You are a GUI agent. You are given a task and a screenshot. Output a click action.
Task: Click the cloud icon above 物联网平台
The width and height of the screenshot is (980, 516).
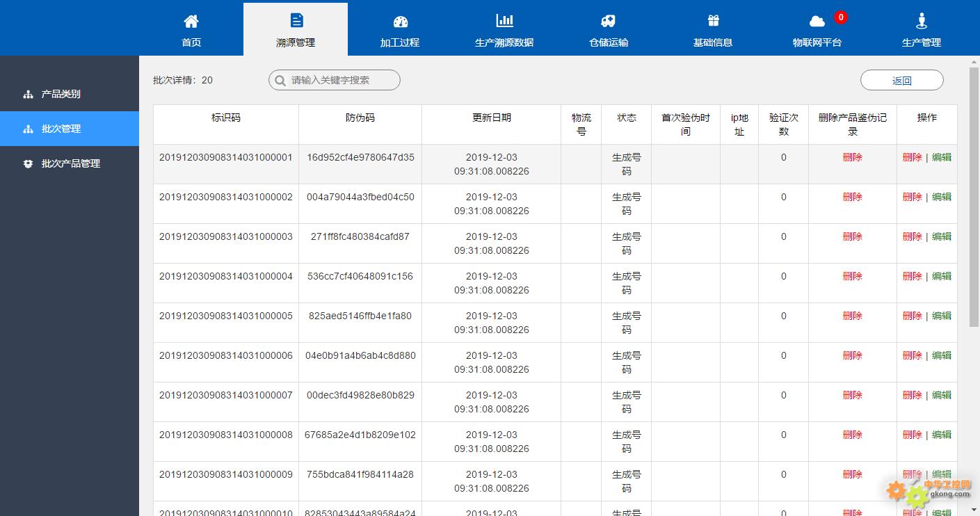pos(817,22)
